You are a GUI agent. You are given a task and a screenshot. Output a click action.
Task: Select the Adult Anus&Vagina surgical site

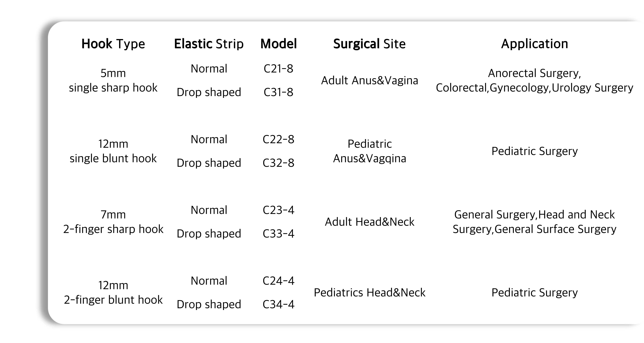click(x=369, y=80)
